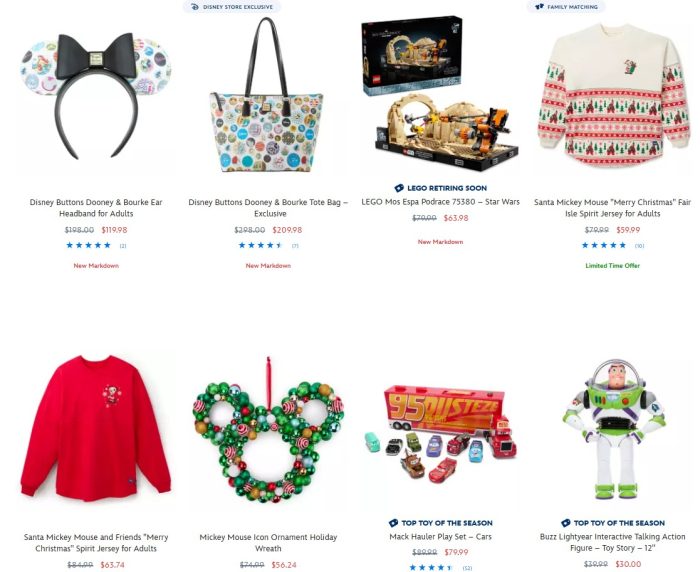This screenshot has width=700, height=572.
Task: Open star rating of Ear Headband
Action: coord(88,245)
